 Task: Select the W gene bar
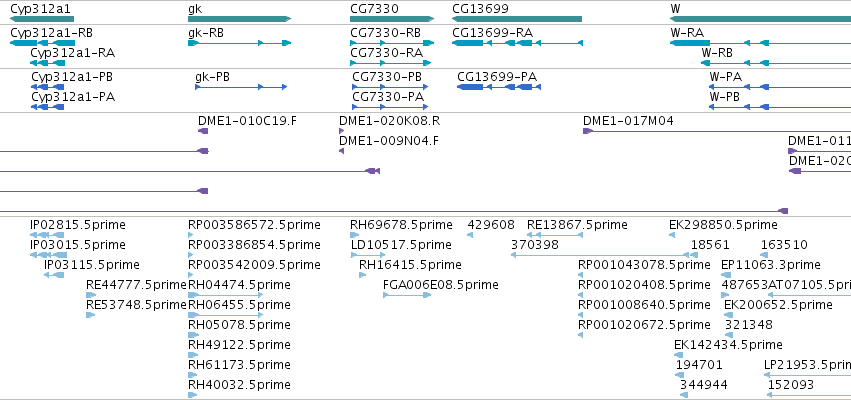760,19
